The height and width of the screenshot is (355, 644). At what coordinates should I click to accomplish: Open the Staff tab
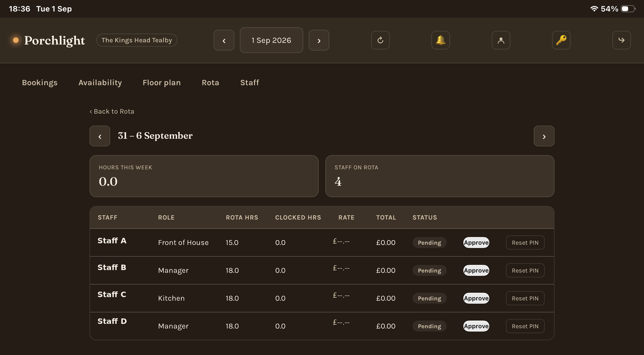click(250, 83)
